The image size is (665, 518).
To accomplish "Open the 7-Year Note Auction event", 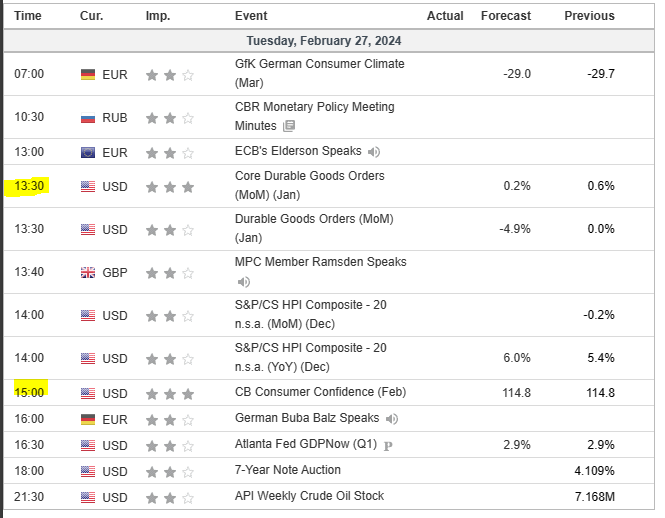I will [x=287, y=470].
